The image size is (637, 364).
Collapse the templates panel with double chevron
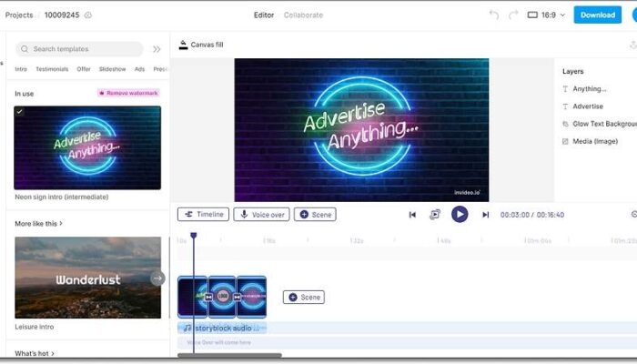point(157,49)
